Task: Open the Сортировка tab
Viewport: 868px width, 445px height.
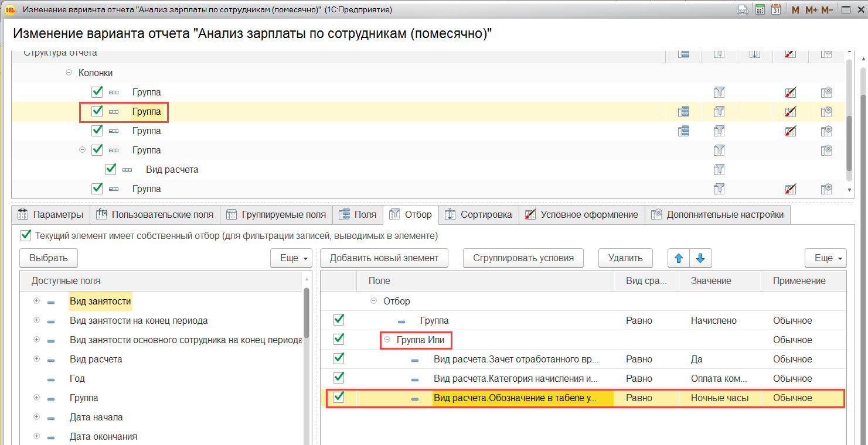Action: [478, 214]
